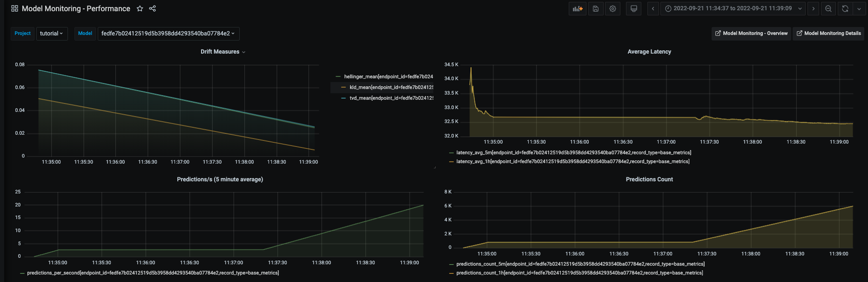This screenshot has height=282, width=868.
Task: Toggle latency_avg_5m series in legend
Action: pyautogui.click(x=573, y=152)
